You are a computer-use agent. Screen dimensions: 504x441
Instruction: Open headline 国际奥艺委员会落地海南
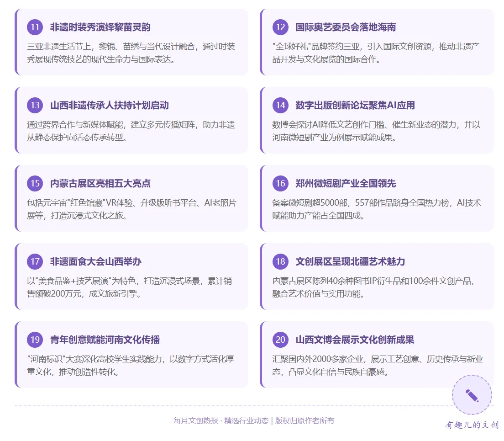click(346, 27)
